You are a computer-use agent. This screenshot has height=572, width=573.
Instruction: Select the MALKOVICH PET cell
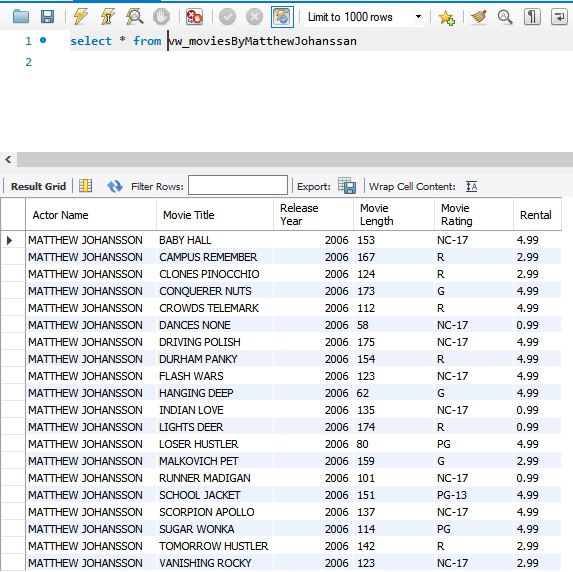pos(215,461)
